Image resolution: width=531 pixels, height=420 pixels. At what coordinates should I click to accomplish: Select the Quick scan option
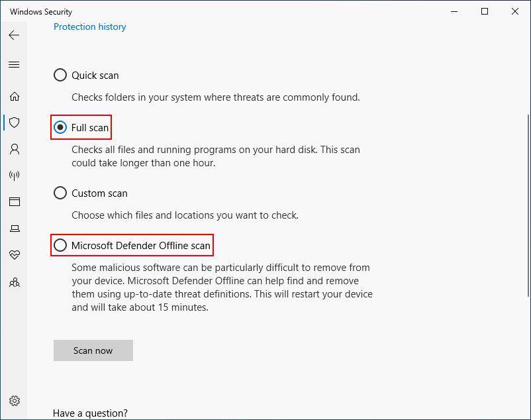pos(60,76)
